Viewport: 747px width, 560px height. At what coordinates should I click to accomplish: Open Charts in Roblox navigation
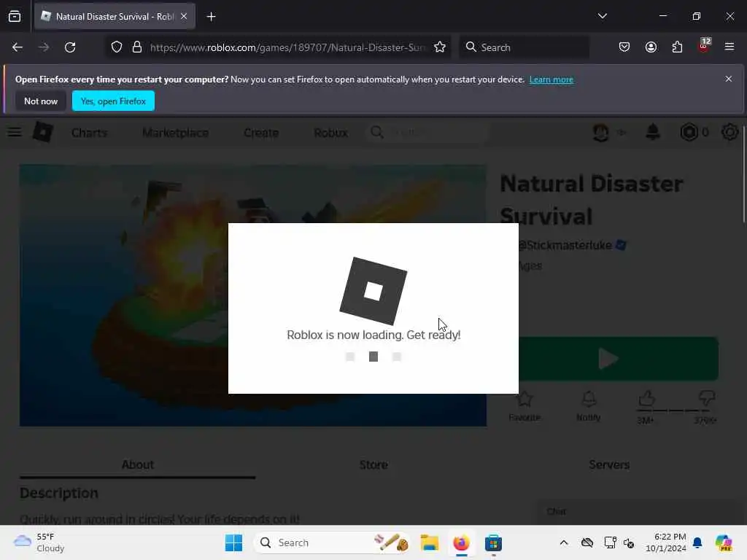pos(90,133)
